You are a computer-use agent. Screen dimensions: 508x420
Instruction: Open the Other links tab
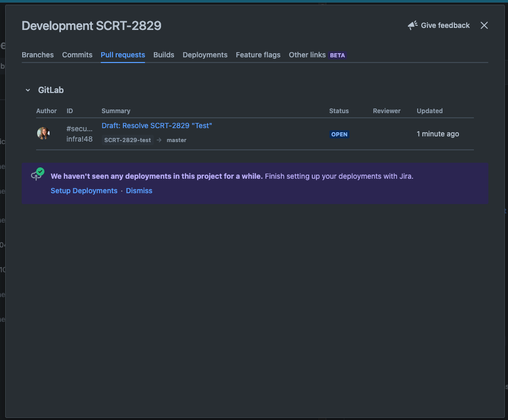(x=307, y=55)
